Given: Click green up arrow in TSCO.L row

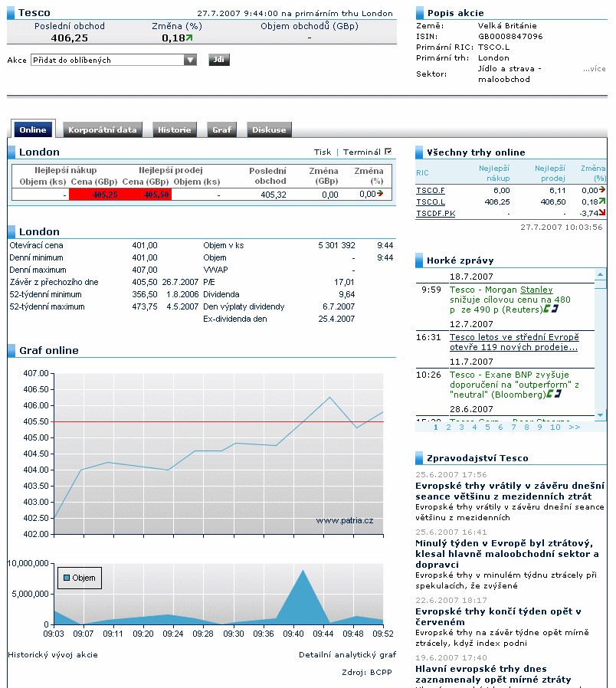Looking at the screenshot, I should (x=602, y=201).
